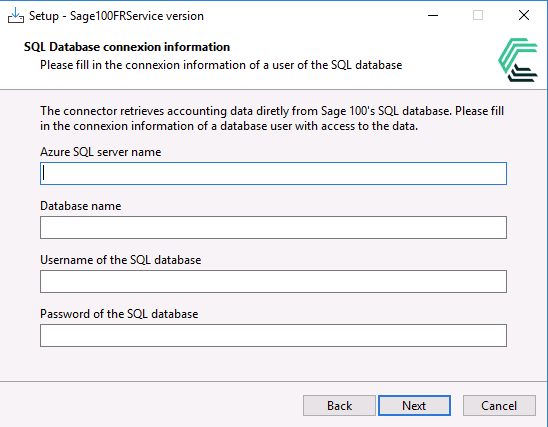Click the 'Azure SQL server name' label
The image size is (548, 427).
101,152
